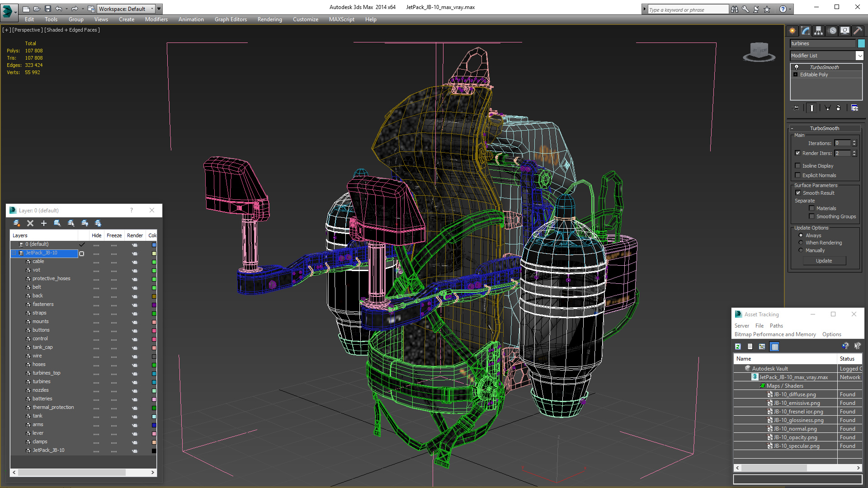The width and height of the screenshot is (868, 488).
Task: Click the turbines object color swatch
Action: pos(861,43)
